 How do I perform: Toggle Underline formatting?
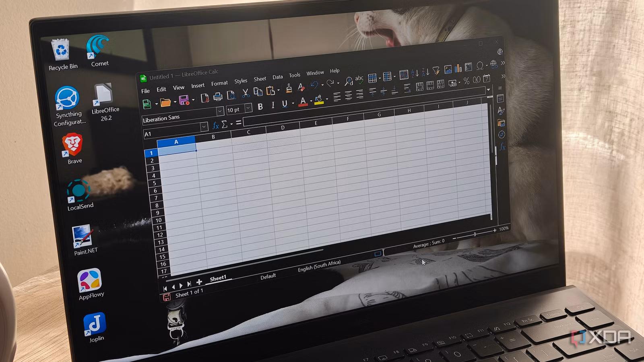point(285,104)
